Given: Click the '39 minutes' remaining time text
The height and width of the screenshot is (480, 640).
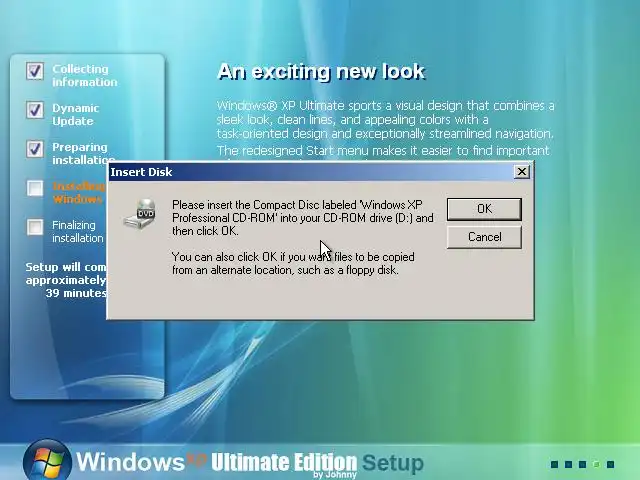Looking at the screenshot, I should click(x=76, y=293).
